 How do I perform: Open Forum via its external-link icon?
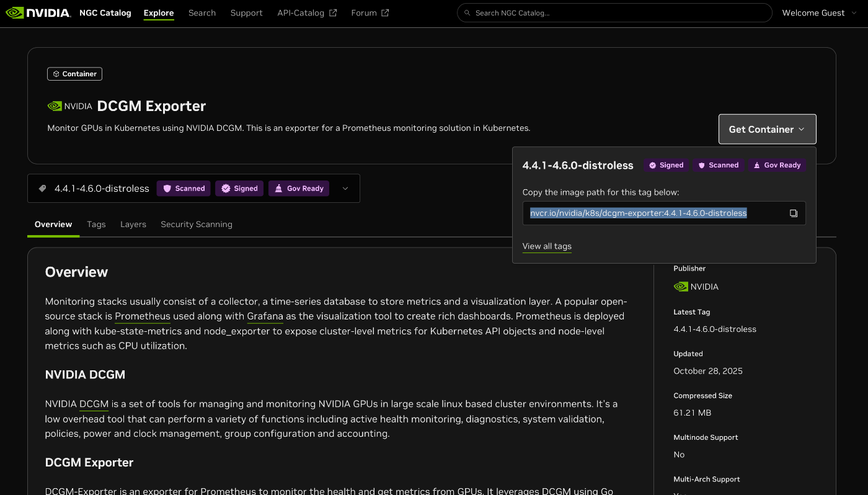coord(386,12)
